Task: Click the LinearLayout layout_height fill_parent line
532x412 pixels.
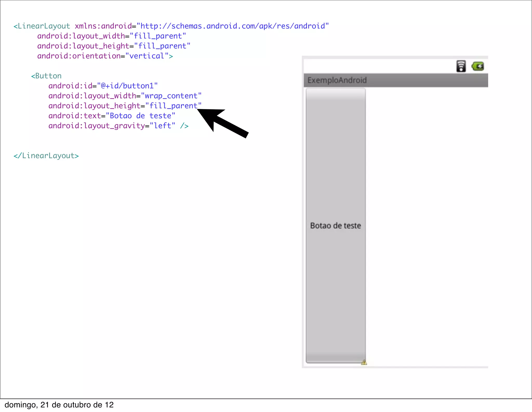Action: 114,46
